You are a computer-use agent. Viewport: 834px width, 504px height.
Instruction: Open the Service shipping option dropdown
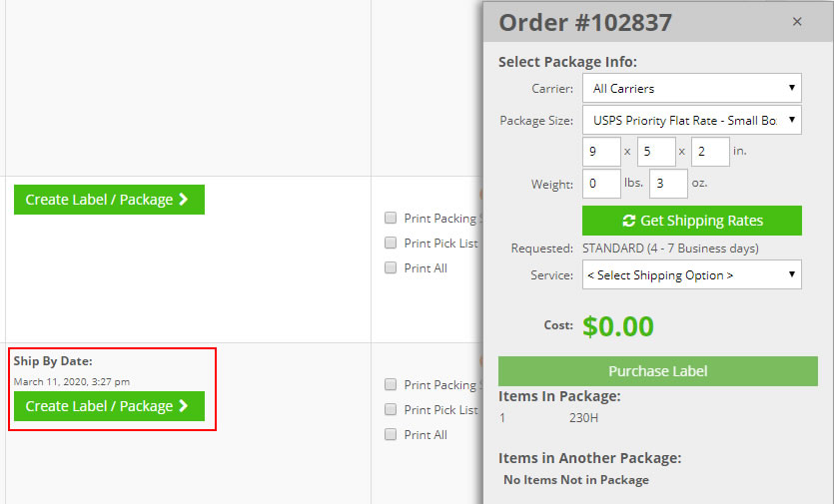(691, 275)
